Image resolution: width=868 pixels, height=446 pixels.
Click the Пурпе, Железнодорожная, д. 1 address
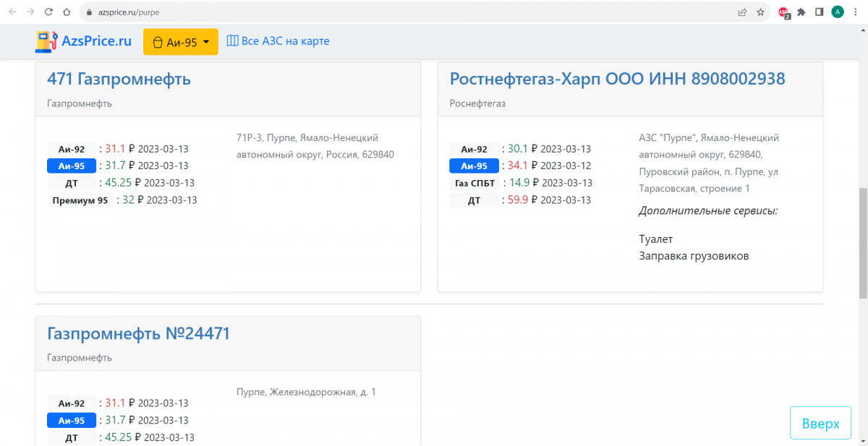coord(306,393)
